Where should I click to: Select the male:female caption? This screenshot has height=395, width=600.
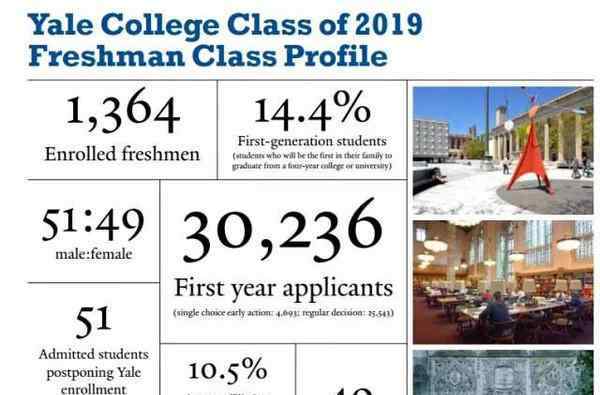click(x=94, y=254)
